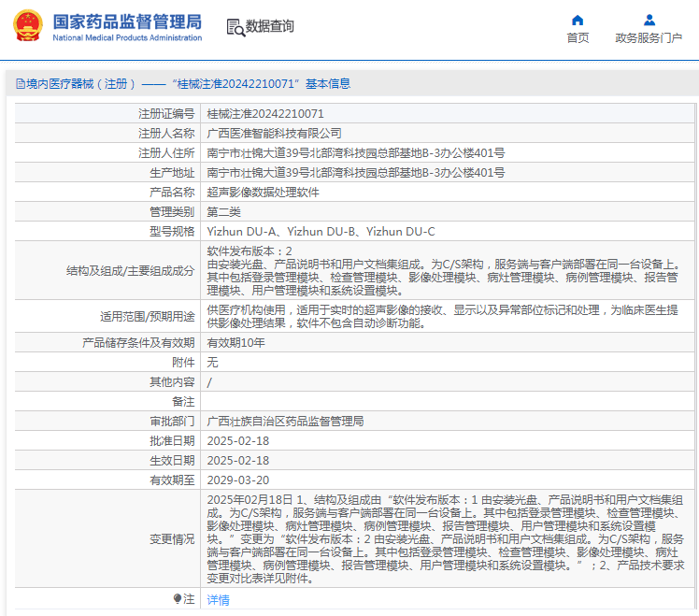The height and width of the screenshot is (616, 699).
Task: Select model spec Yizhun DU-A, DU-B, DU-C
Action: tap(321, 232)
